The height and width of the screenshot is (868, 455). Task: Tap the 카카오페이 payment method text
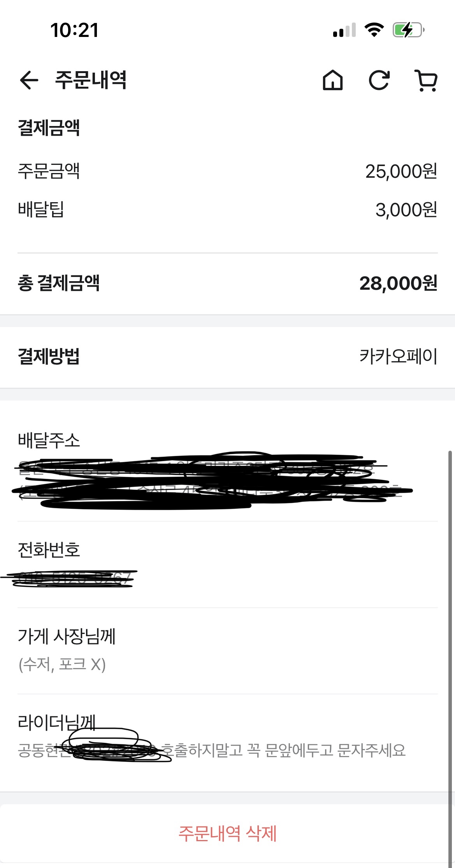[398, 356]
